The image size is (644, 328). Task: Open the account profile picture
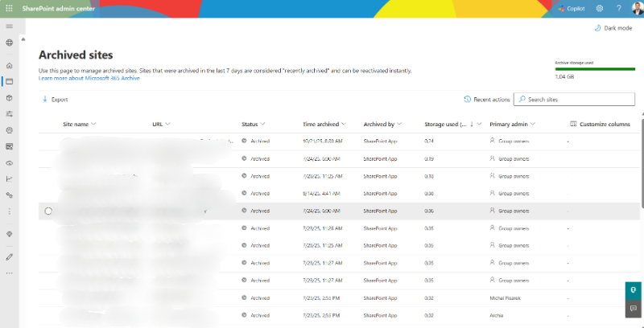pos(637,9)
